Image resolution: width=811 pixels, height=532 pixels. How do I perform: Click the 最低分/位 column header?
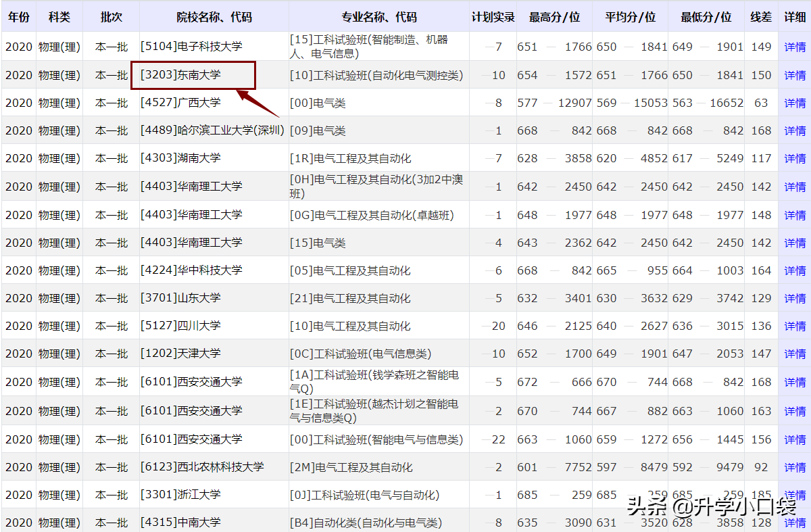pyautogui.click(x=706, y=17)
